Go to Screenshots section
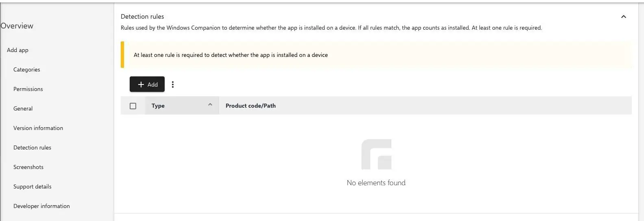This screenshot has width=644, height=221. [28, 167]
